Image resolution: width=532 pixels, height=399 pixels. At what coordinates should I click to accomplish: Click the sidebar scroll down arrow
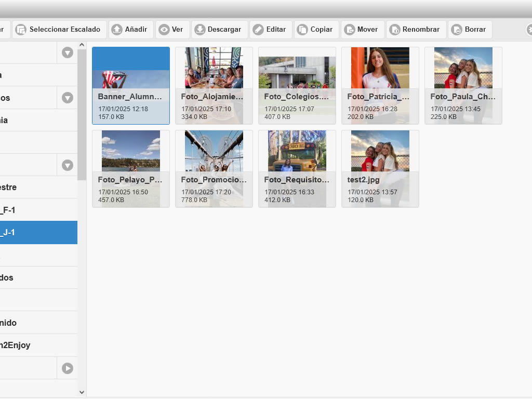(x=82, y=392)
